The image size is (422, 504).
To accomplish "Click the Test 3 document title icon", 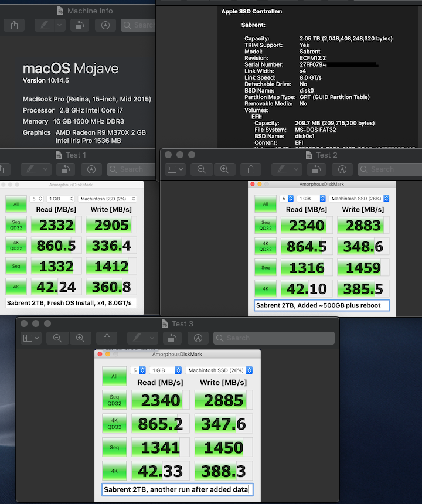I will click(x=165, y=323).
